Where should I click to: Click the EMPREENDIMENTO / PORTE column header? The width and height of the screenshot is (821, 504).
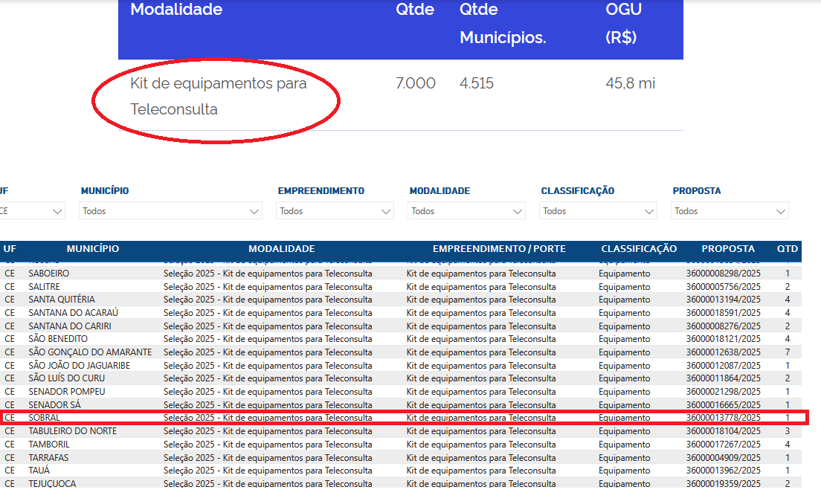pyautogui.click(x=499, y=249)
